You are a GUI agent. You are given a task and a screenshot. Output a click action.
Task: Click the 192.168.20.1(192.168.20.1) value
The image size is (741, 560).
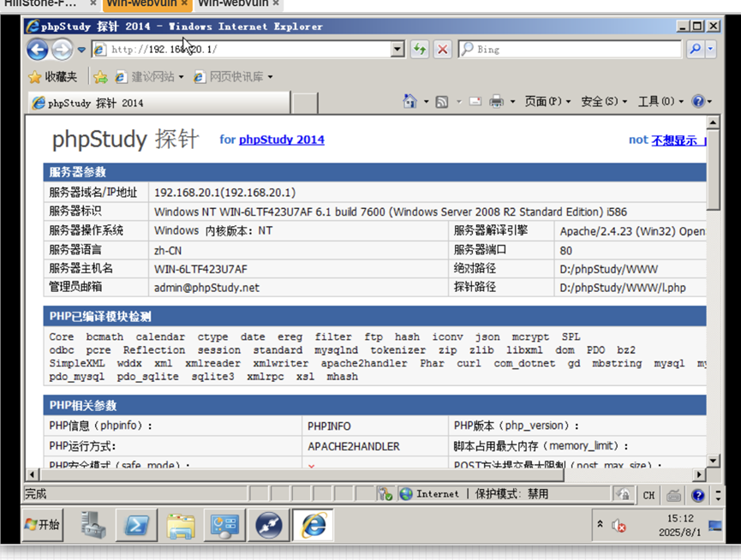(x=224, y=193)
